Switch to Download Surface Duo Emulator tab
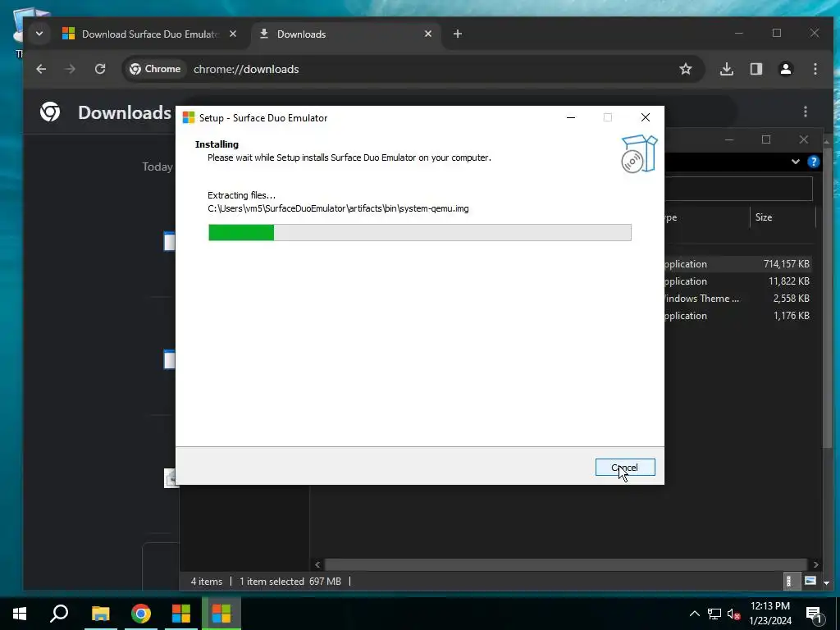This screenshot has width=840, height=630. pyautogui.click(x=150, y=34)
